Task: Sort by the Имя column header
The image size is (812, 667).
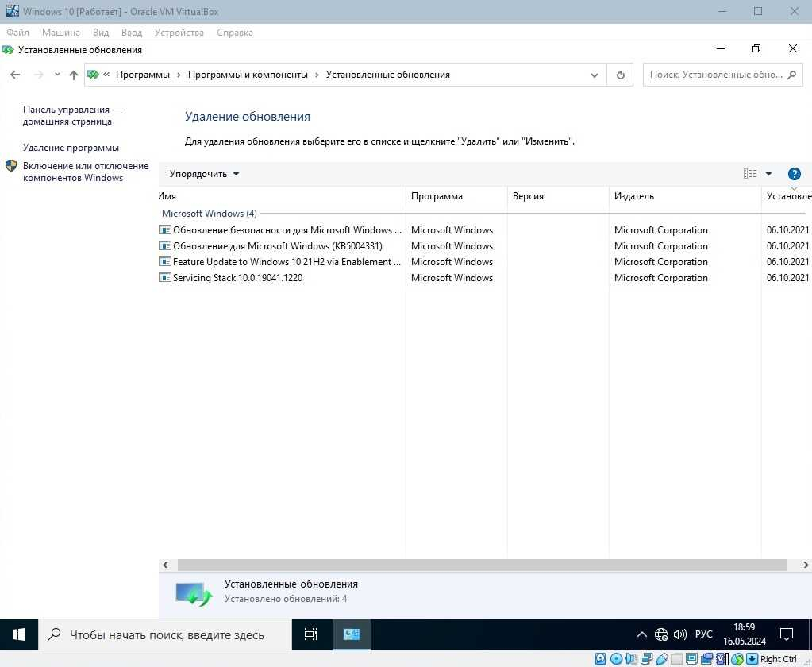Action: coord(282,196)
